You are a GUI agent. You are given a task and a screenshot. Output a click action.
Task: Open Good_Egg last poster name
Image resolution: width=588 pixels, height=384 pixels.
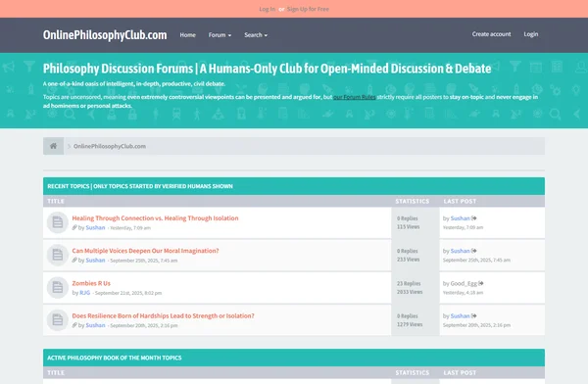click(x=464, y=283)
